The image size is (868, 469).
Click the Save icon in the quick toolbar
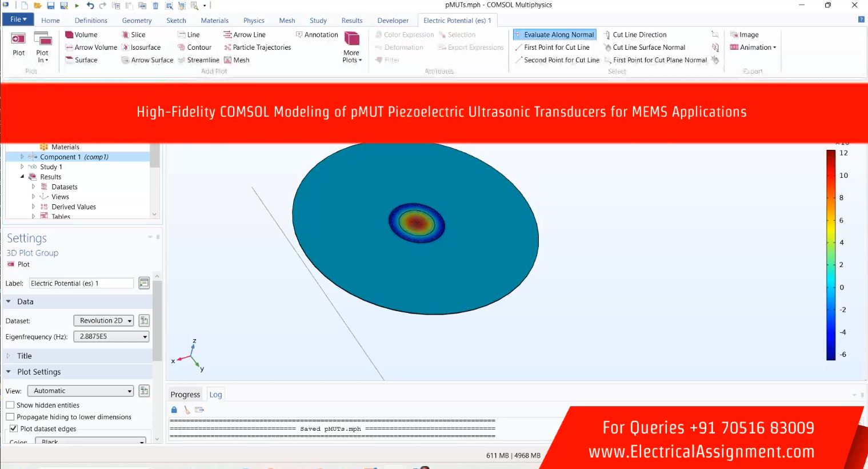click(50, 6)
